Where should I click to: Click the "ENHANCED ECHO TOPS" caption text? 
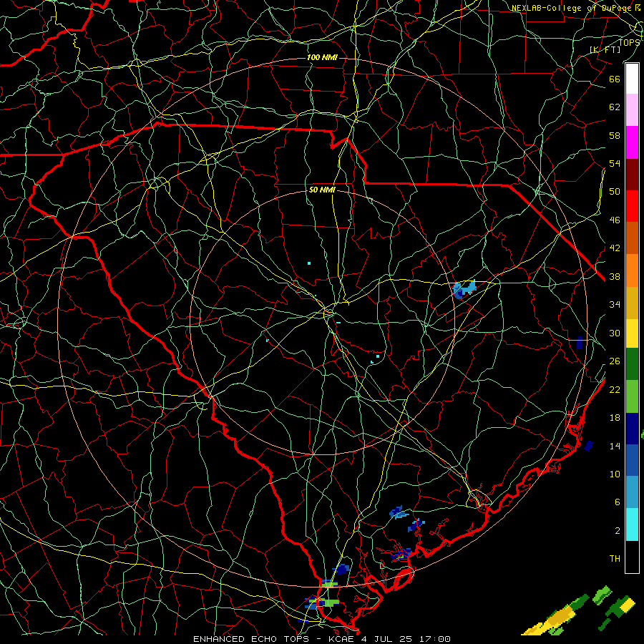(x=251, y=639)
